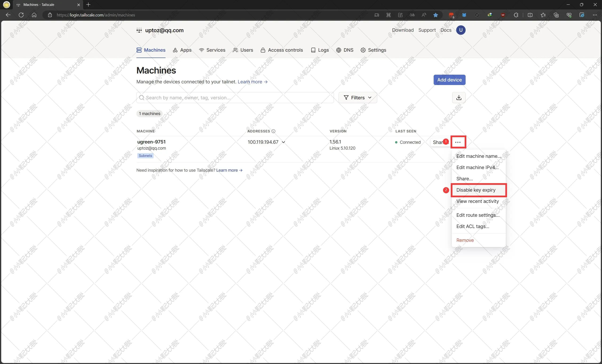Select View recent activity menu item
This screenshot has width=602, height=364.
(x=479, y=201)
